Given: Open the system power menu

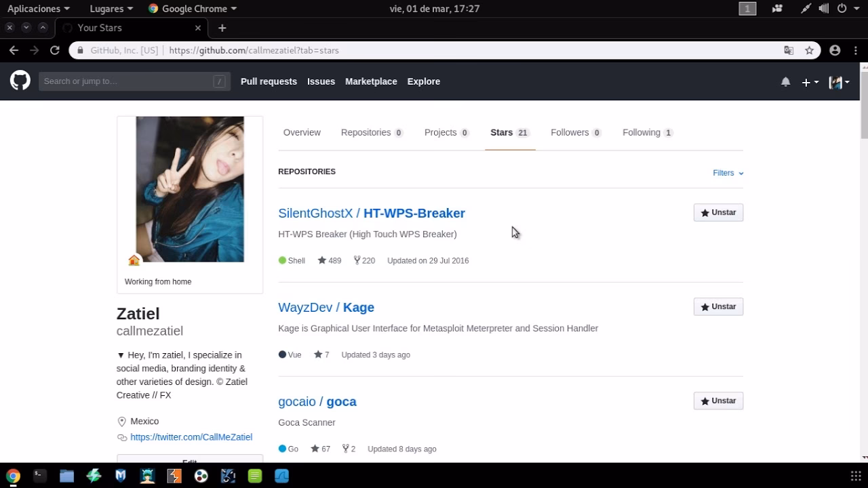Looking at the screenshot, I should click(x=846, y=9).
